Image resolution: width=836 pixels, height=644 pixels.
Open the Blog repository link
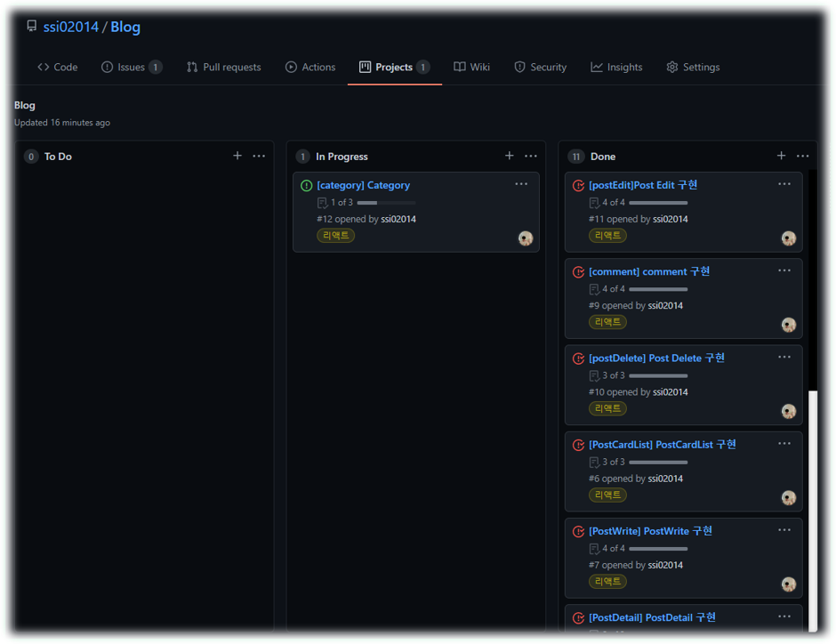coord(125,27)
